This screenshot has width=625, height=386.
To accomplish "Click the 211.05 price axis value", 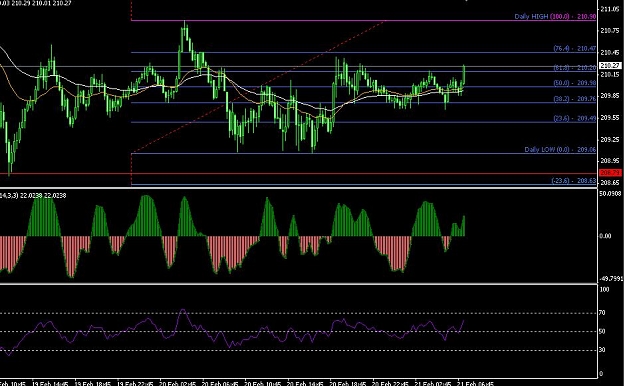I will coord(610,9).
